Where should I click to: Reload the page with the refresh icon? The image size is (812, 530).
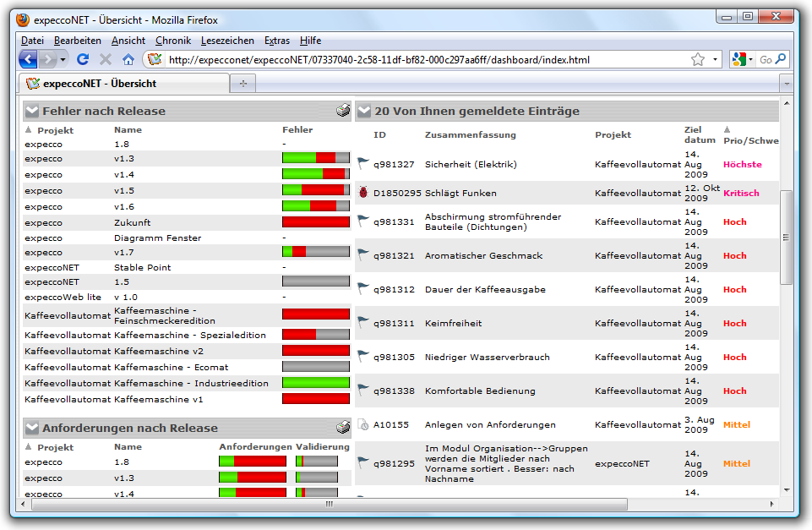pos(83,59)
